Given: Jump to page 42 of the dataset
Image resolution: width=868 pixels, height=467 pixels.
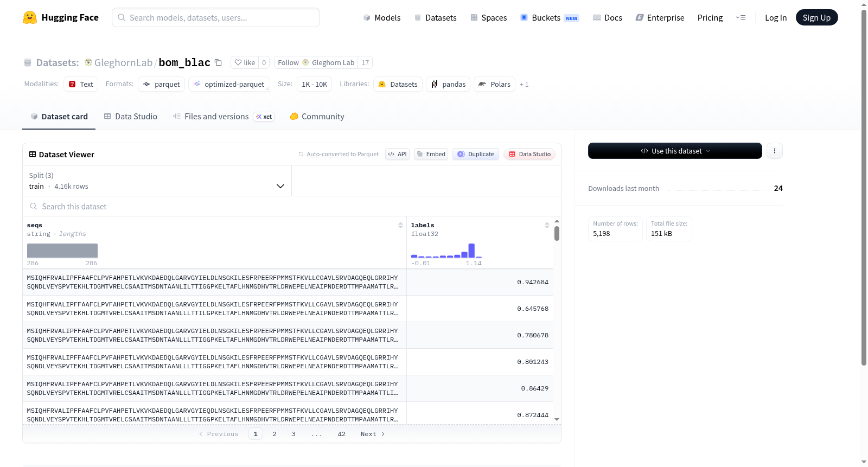Looking at the screenshot, I should (x=341, y=434).
